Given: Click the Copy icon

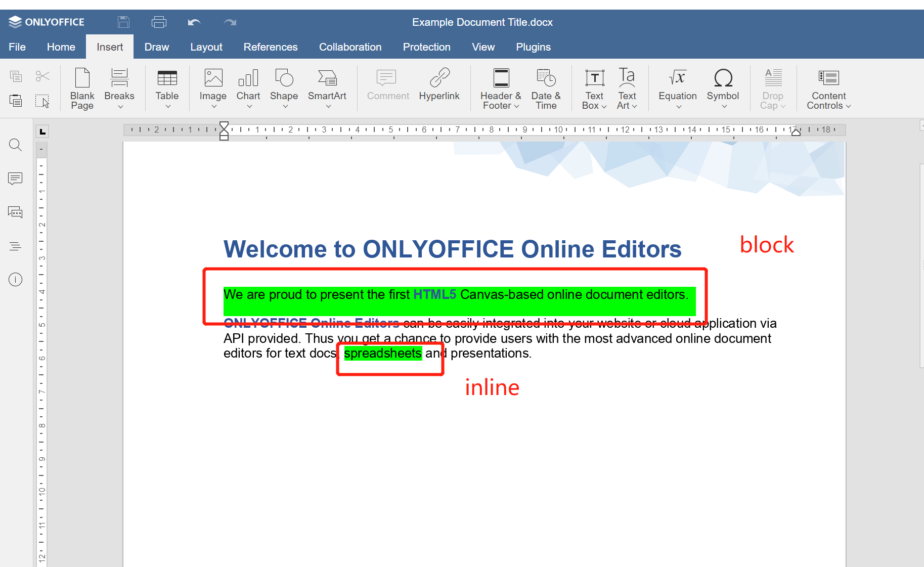Looking at the screenshot, I should (x=16, y=76).
